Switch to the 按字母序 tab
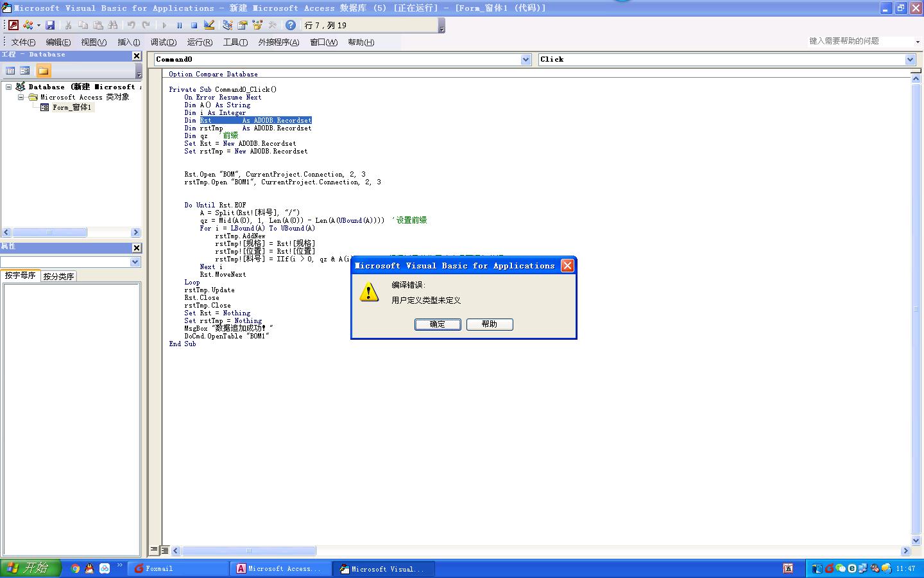The image size is (924, 578). (x=21, y=276)
